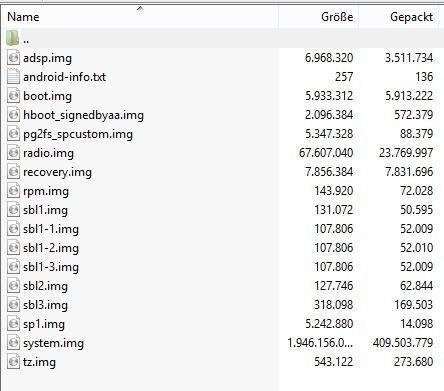Select the sbl3.img file name

point(45,305)
